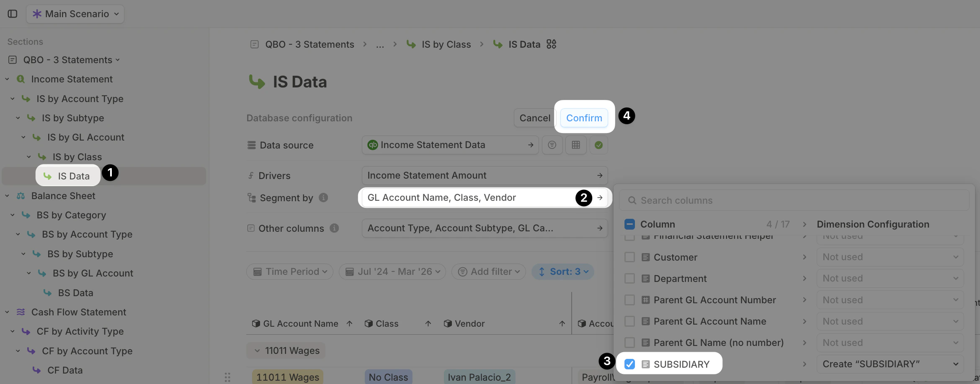Collapse IS by Subtype tree node
The height and width of the screenshot is (384, 980).
pyautogui.click(x=18, y=118)
